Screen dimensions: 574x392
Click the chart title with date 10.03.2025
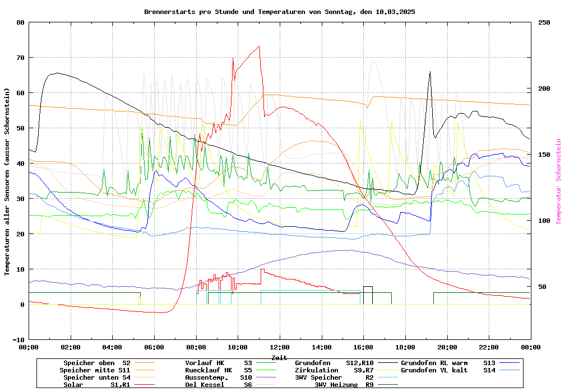pos(279,11)
